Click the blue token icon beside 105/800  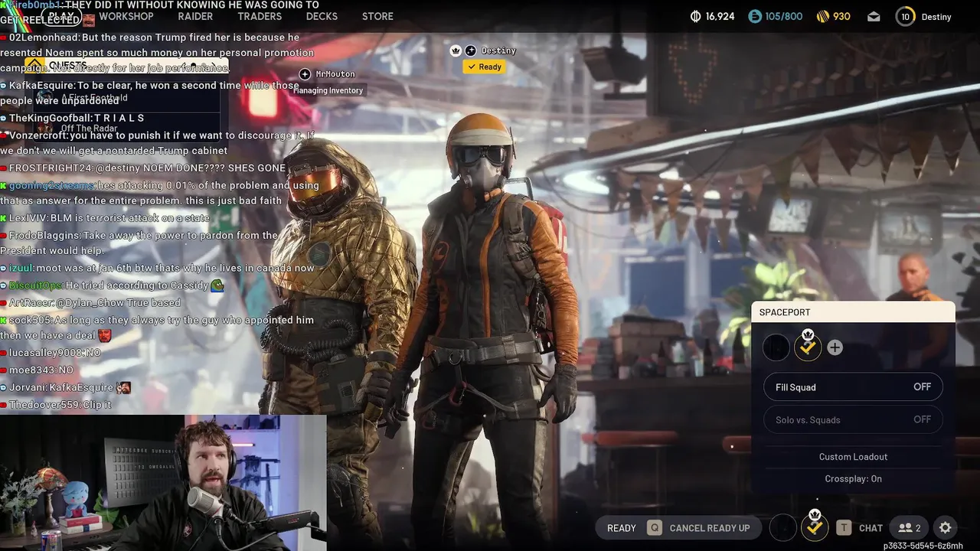click(755, 16)
